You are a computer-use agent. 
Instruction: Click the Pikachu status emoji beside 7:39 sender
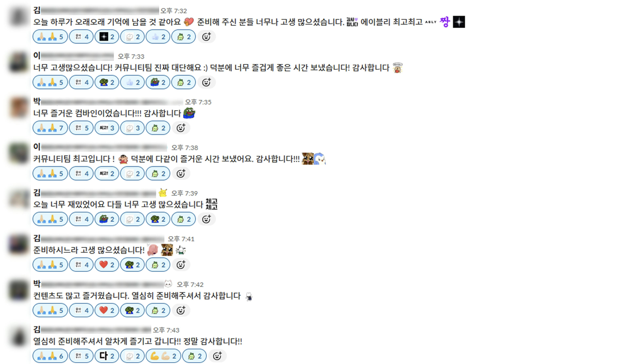pos(163,193)
